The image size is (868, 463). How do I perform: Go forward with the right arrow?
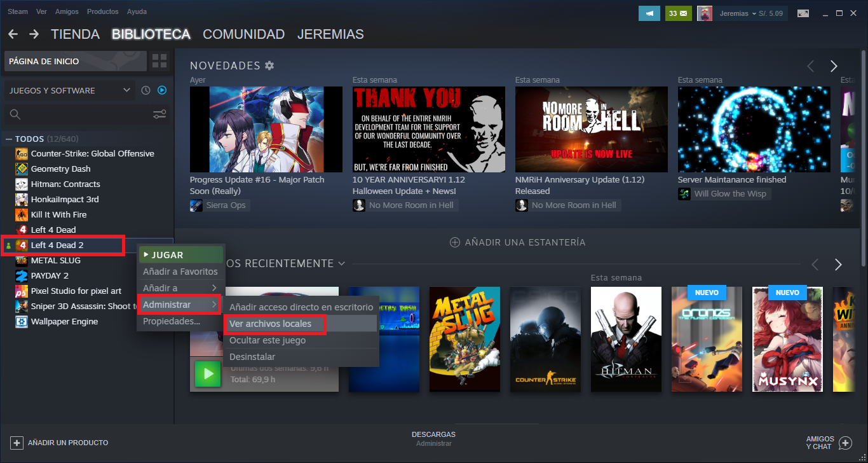coord(34,34)
